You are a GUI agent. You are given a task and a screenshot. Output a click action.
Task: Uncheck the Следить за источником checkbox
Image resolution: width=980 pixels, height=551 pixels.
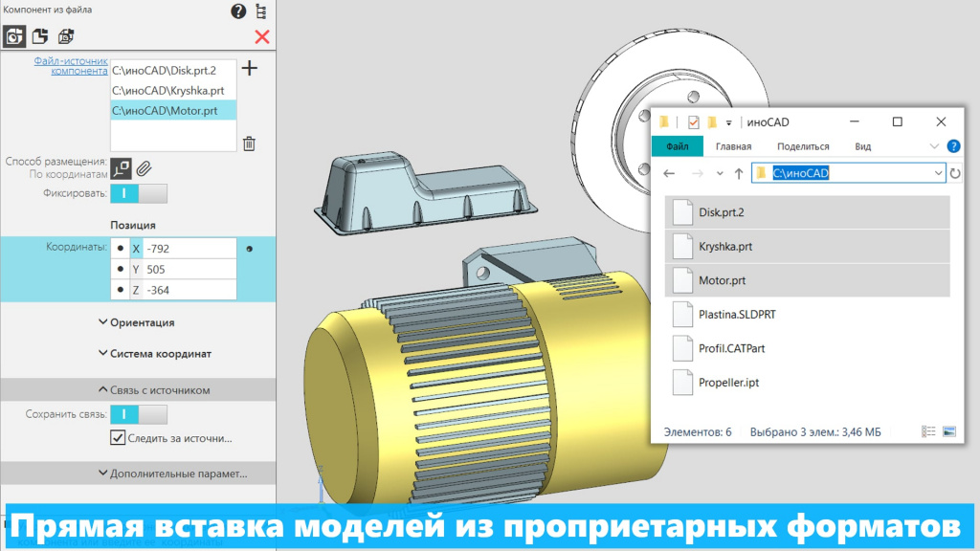(118, 438)
